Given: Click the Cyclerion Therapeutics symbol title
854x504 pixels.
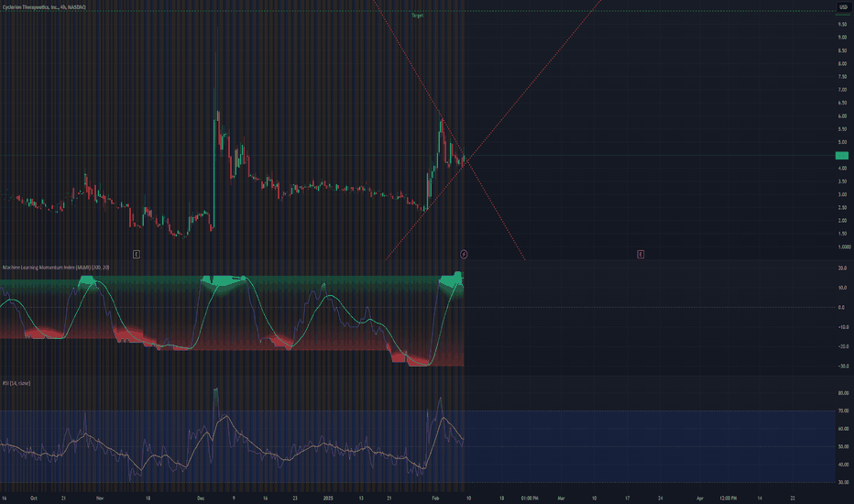Looking at the screenshot, I should pos(44,7).
